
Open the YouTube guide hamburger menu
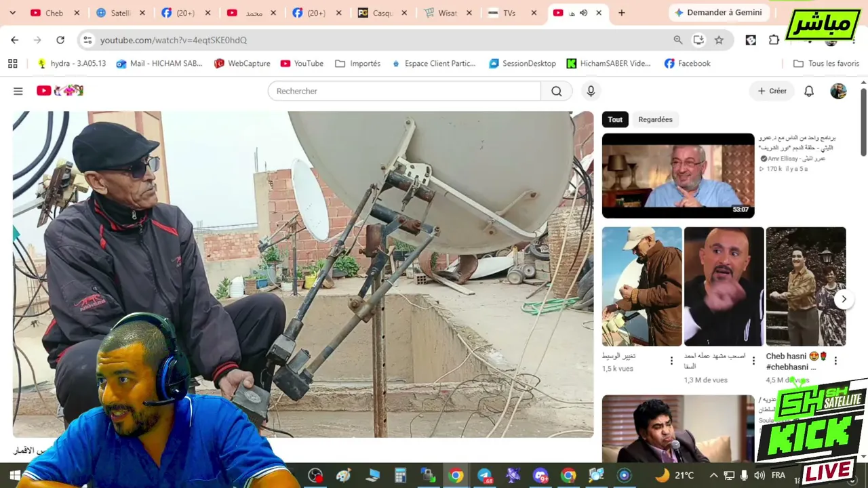coord(18,91)
